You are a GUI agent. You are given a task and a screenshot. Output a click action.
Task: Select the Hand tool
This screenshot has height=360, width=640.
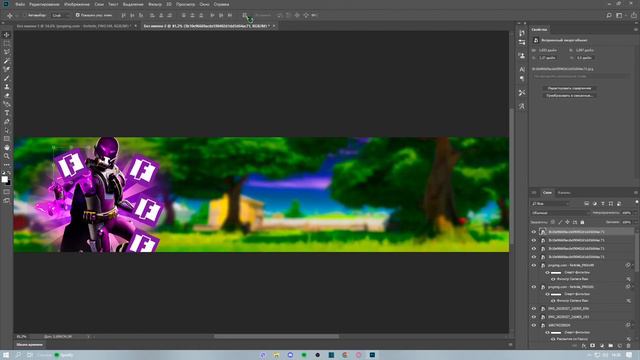click(x=7, y=147)
